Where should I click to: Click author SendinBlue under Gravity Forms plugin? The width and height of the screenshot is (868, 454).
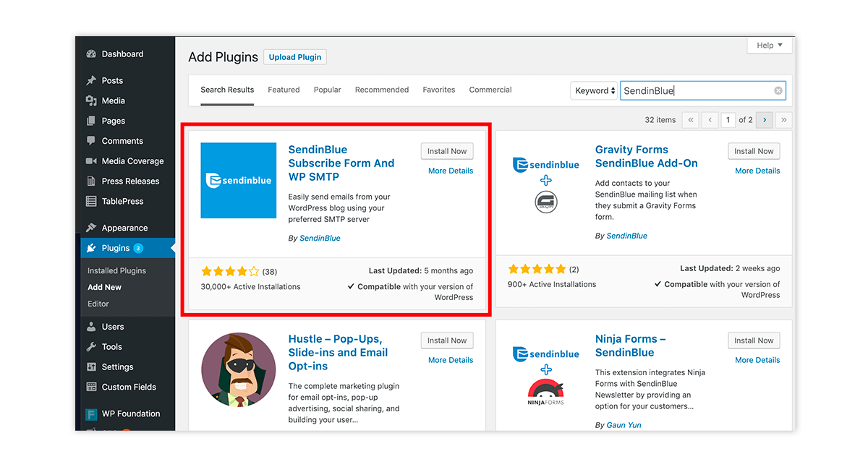coord(627,236)
